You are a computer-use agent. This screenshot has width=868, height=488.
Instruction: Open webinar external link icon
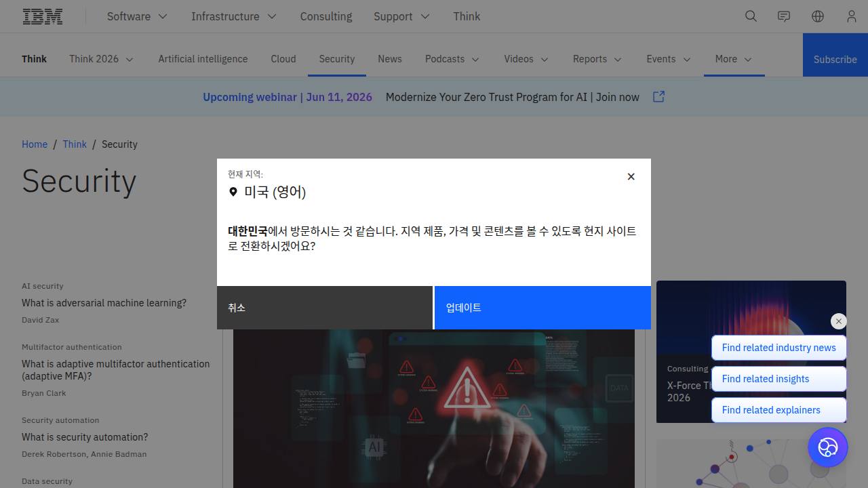(x=658, y=97)
